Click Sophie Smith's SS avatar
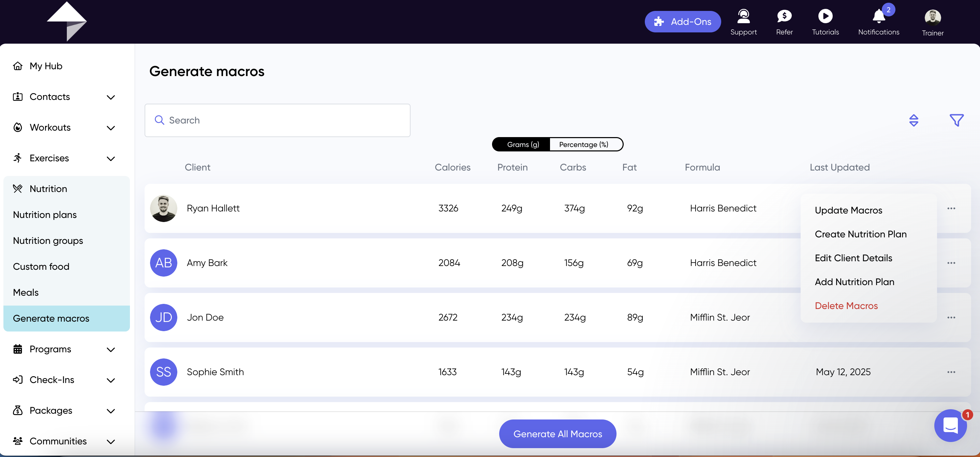 click(x=164, y=372)
